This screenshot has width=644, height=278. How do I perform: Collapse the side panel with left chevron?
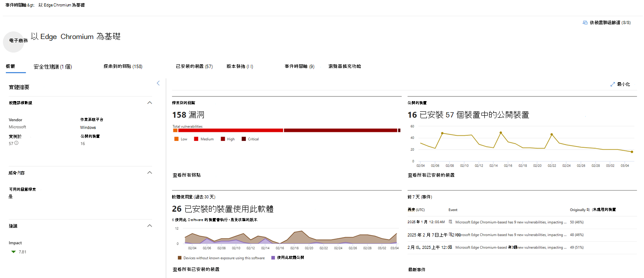coord(158,83)
